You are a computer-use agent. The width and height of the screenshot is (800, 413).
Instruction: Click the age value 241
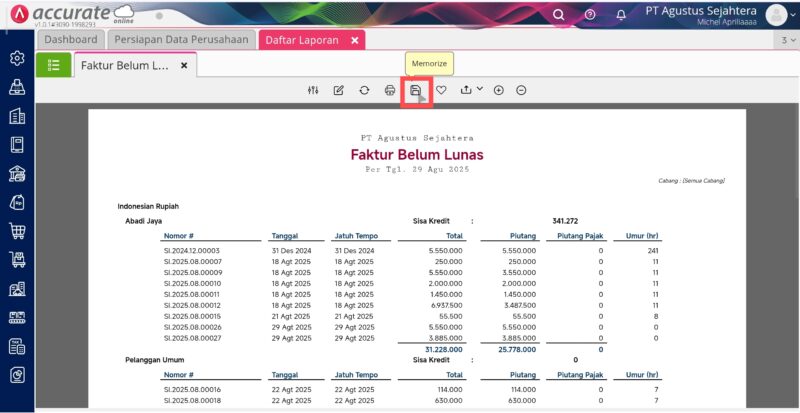(x=653, y=251)
